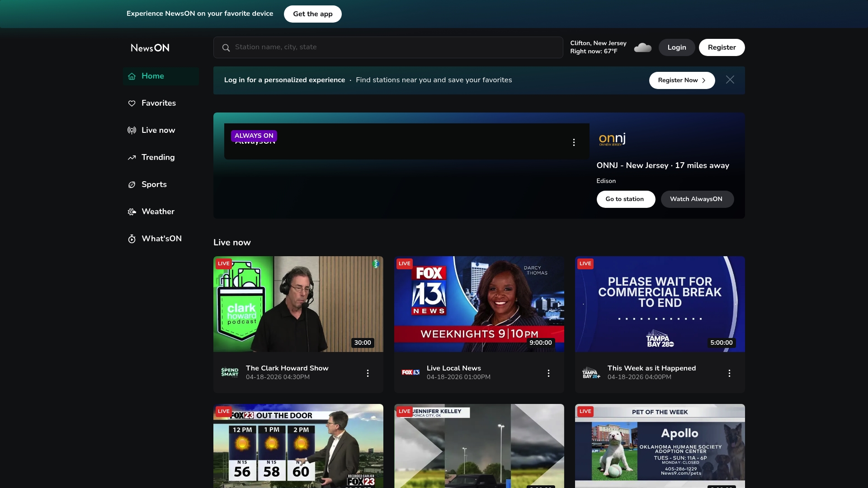Click the ONNJ station logo
This screenshot has width=868, height=488.
(x=612, y=139)
